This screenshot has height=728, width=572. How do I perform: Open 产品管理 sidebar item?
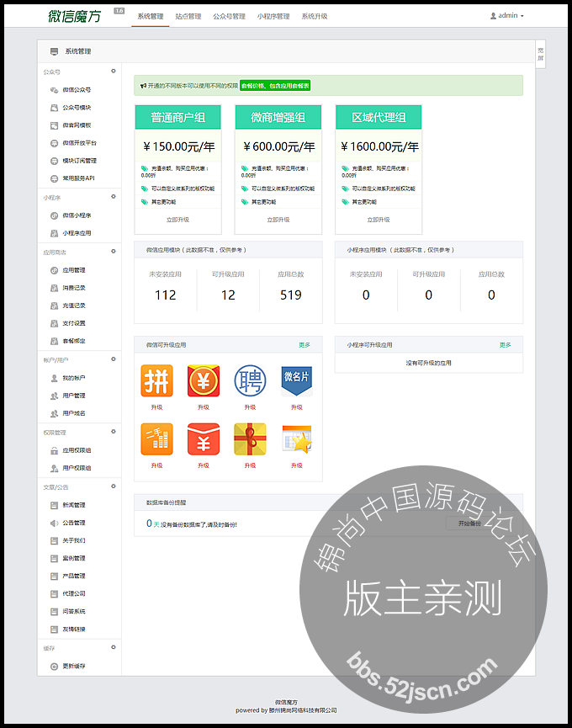tap(74, 577)
